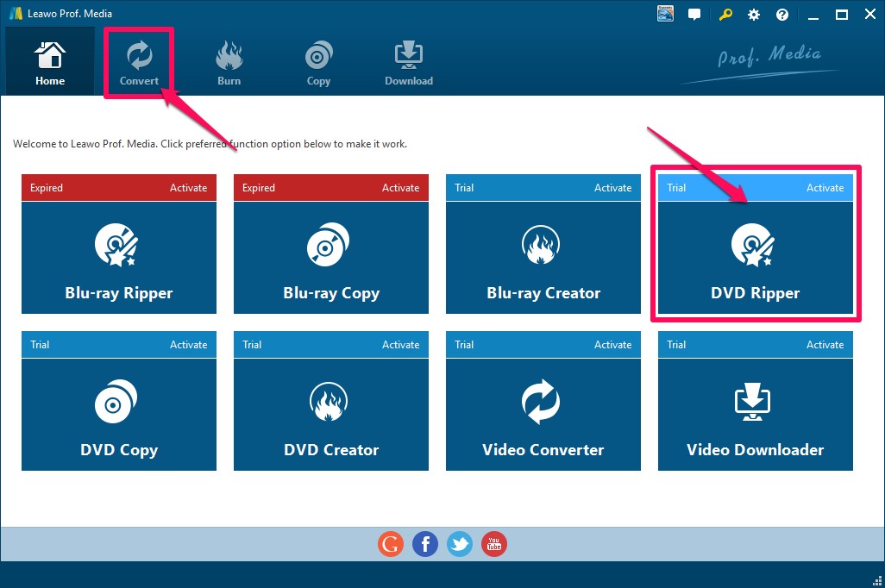Open the DVD Copy module
The height and width of the screenshot is (588, 885).
point(119,415)
